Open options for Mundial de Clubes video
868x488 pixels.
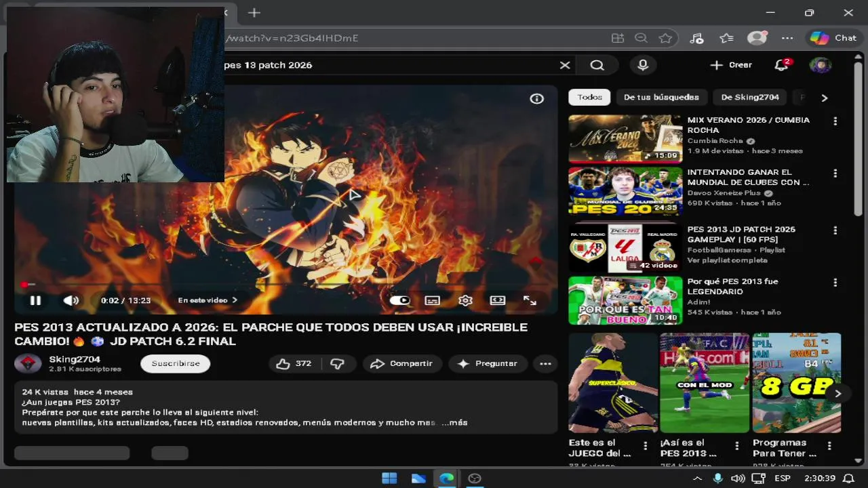pos(835,174)
